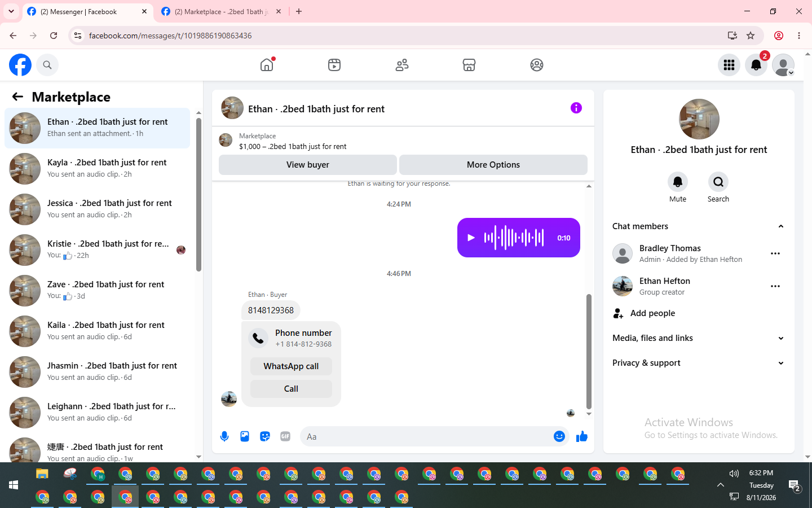
Task: Open the Facebook logo home link
Action: tap(20, 65)
